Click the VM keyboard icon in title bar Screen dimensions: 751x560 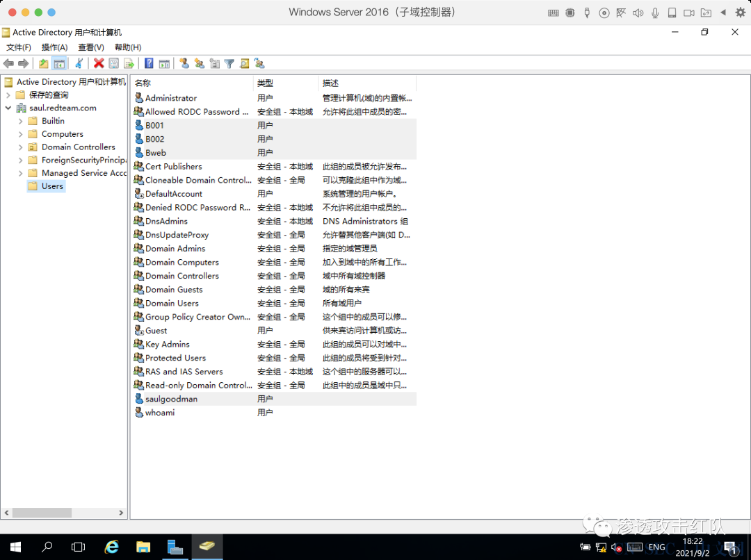tap(554, 13)
